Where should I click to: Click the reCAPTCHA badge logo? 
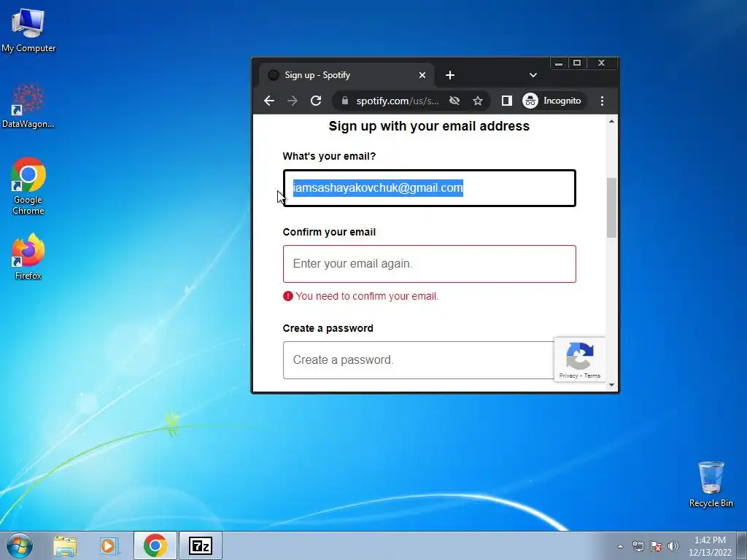click(580, 356)
